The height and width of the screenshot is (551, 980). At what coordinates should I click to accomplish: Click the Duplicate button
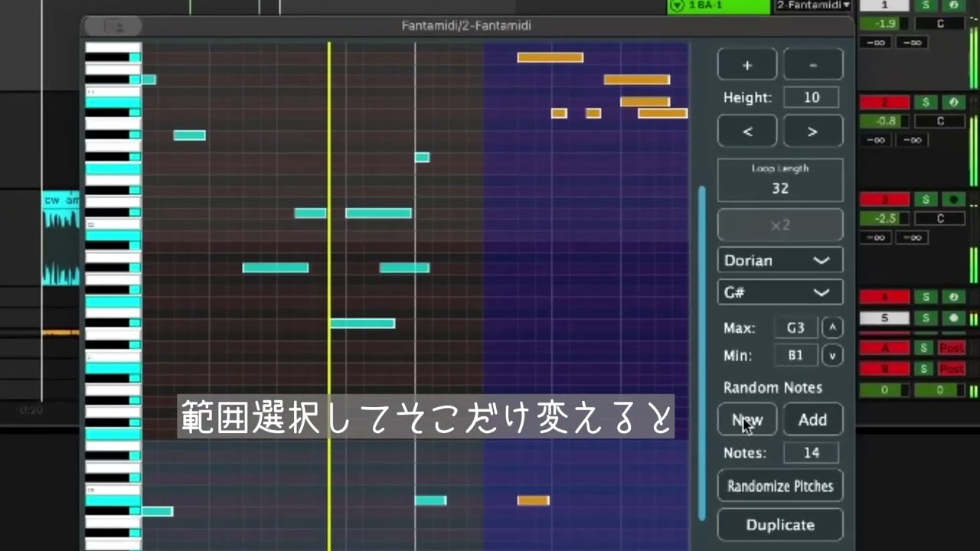780,525
